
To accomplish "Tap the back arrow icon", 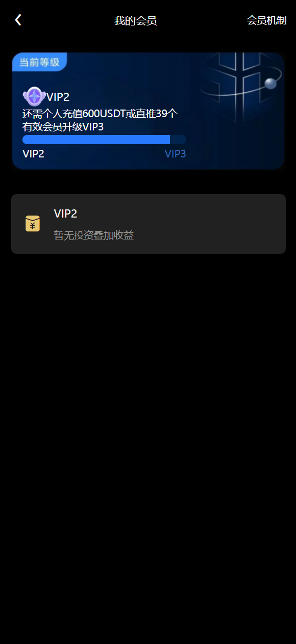I will (x=18, y=20).
